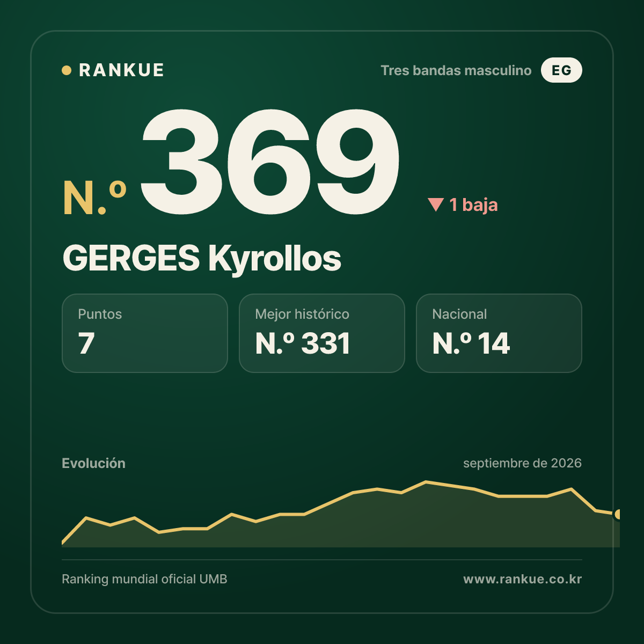Click the RANKUE logo text
Screen dimensions: 644x644
tap(121, 70)
